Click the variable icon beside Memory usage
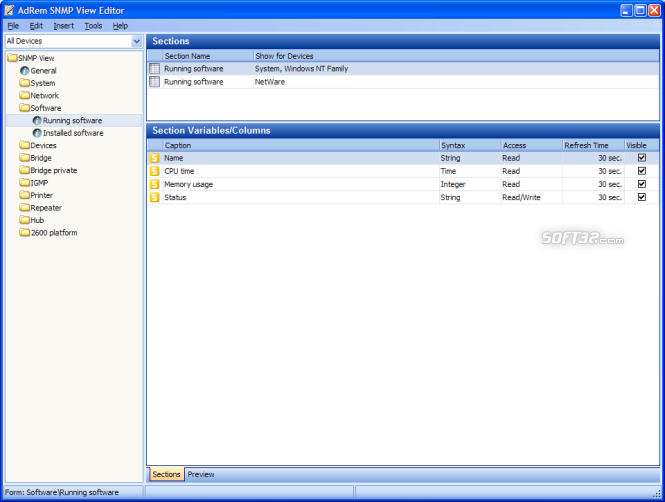Viewport: 665px width, 502px height. coord(154,184)
